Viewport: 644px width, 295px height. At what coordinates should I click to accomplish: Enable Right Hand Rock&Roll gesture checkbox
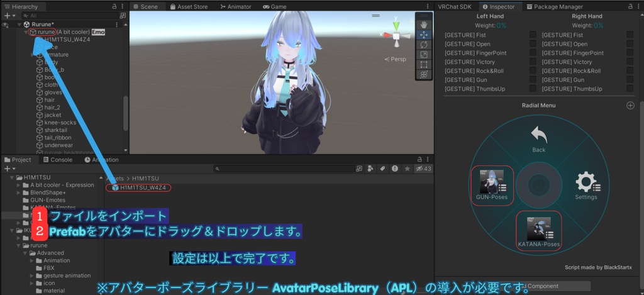(x=630, y=71)
